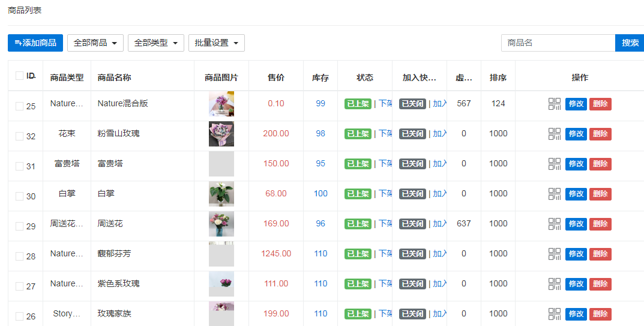This screenshot has width=644, height=326.
Task: Click the 库存 column header
Action: [320, 78]
